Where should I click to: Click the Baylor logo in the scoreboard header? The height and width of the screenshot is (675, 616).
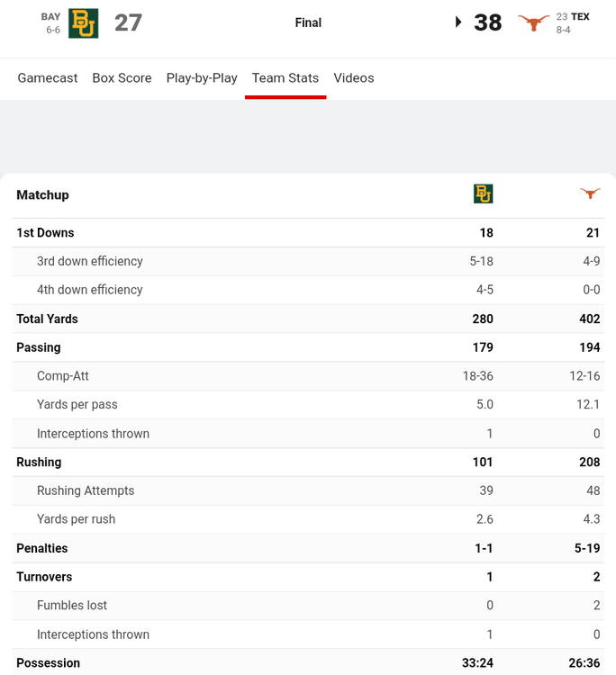pyautogui.click(x=84, y=22)
